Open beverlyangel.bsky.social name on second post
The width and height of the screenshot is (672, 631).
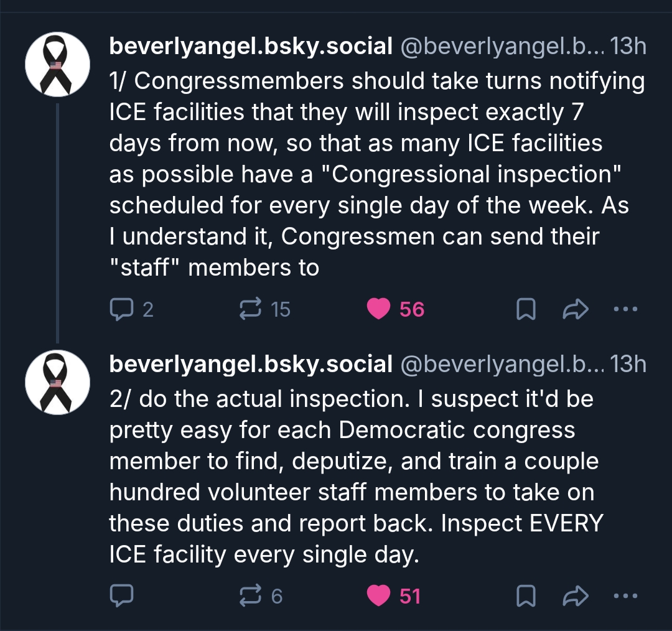pyautogui.click(x=251, y=365)
